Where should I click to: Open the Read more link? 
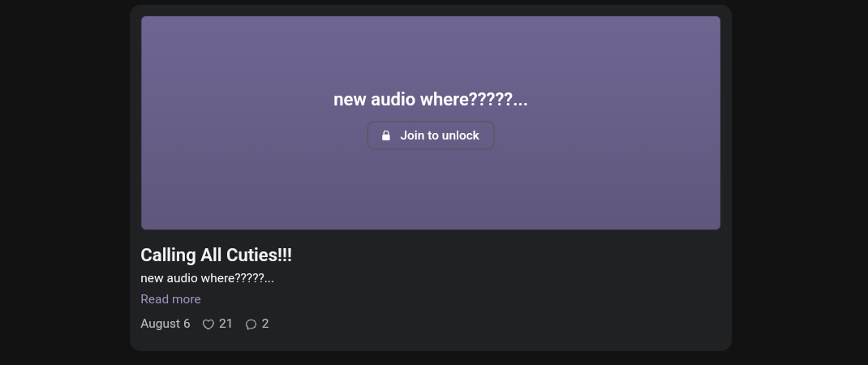pos(170,299)
